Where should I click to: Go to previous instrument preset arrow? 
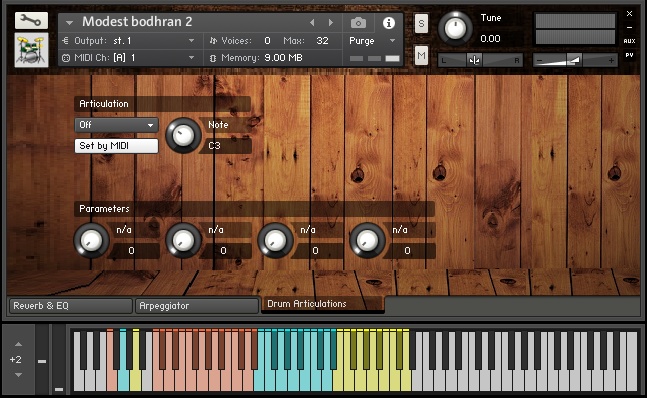[x=312, y=23]
